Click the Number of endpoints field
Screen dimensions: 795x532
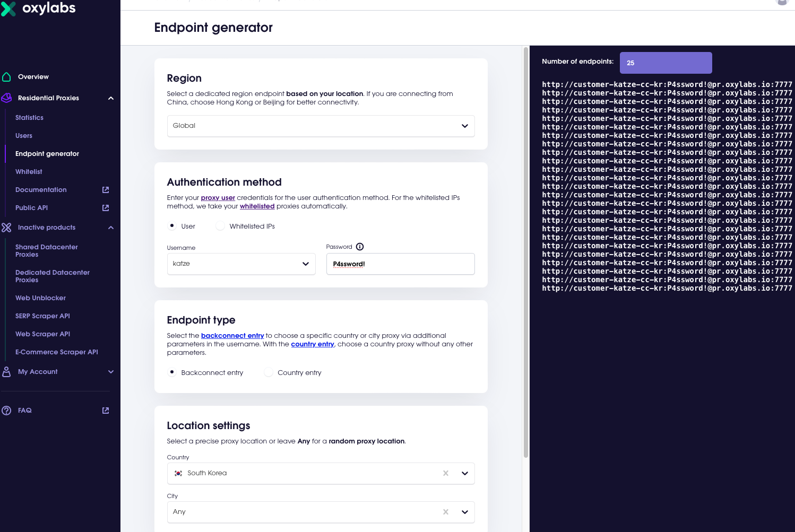tap(666, 63)
